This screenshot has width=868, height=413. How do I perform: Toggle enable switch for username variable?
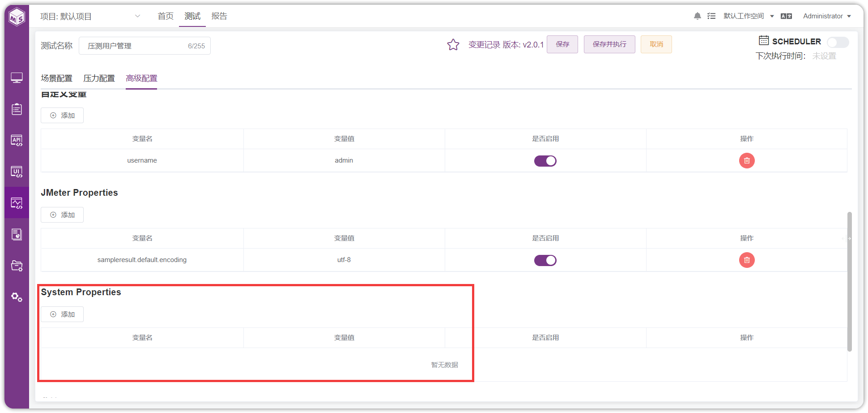pos(545,161)
